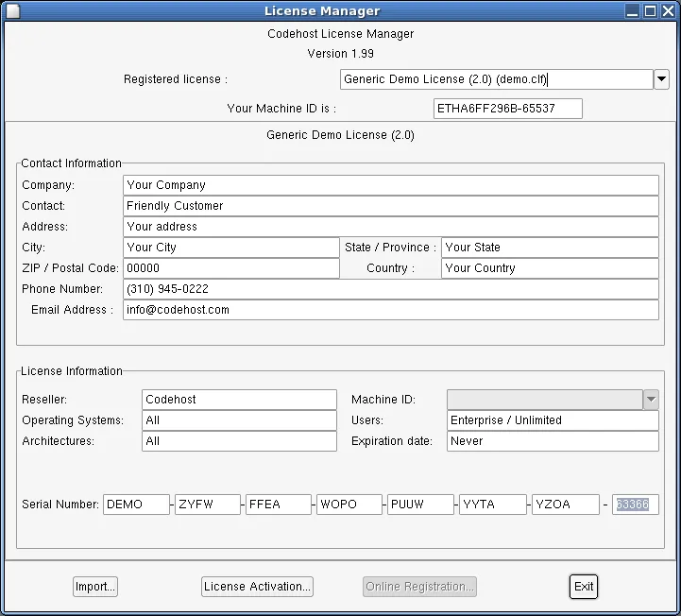Click the Your Machine ID text field
Screen dimensions: 681x616
point(508,108)
